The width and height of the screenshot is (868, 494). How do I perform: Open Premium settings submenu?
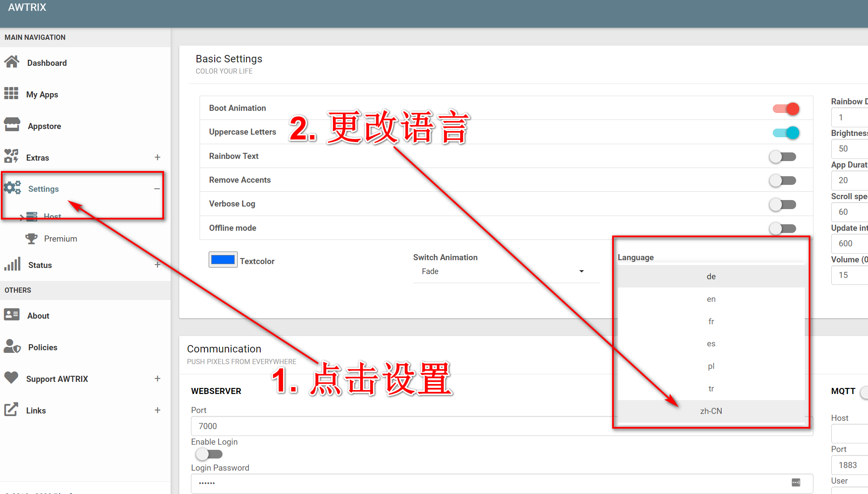[x=61, y=239]
